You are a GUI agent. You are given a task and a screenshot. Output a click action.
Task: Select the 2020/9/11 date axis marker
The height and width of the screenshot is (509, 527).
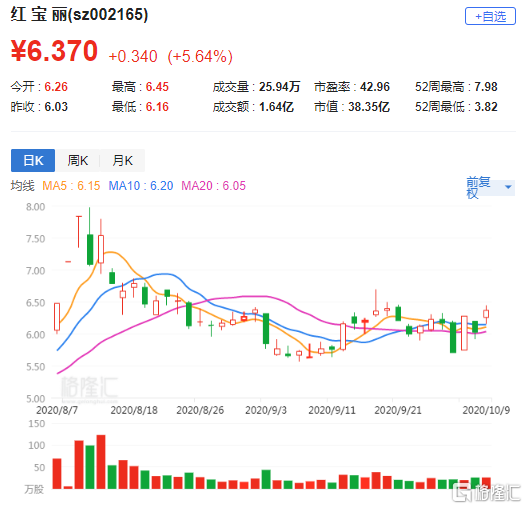[332, 410]
